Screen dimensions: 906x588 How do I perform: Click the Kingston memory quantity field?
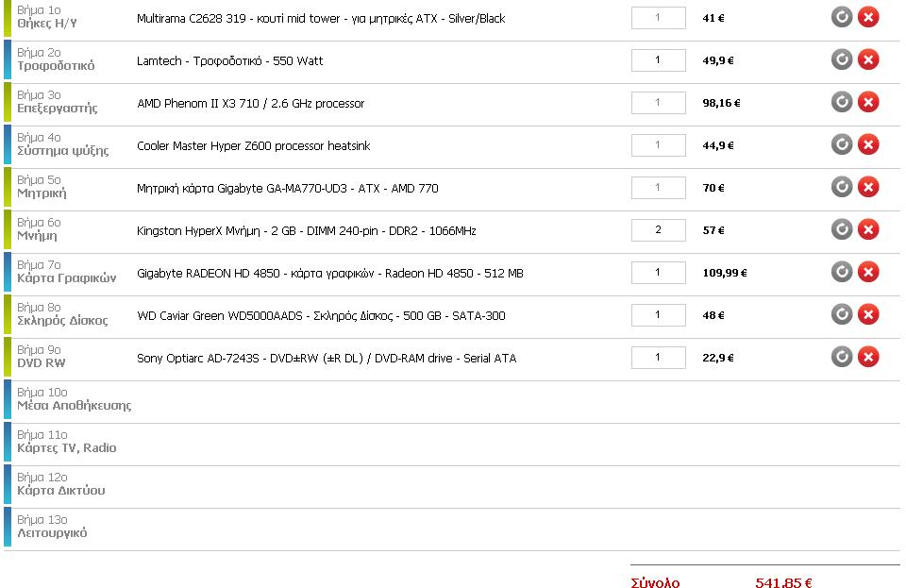coord(658,230)
